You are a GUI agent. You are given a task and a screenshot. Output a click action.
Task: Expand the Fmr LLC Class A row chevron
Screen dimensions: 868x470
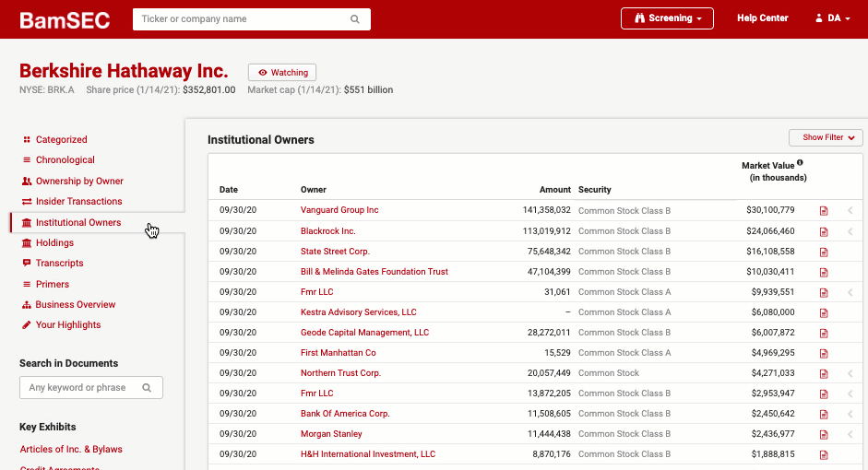[850, 292]
